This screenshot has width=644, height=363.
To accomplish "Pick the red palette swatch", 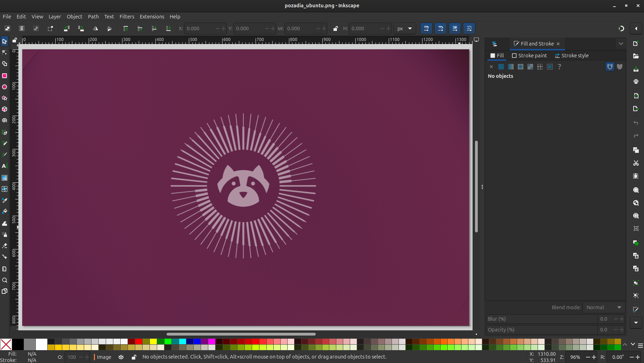I will pyautogui.click(x=139, y=341).
